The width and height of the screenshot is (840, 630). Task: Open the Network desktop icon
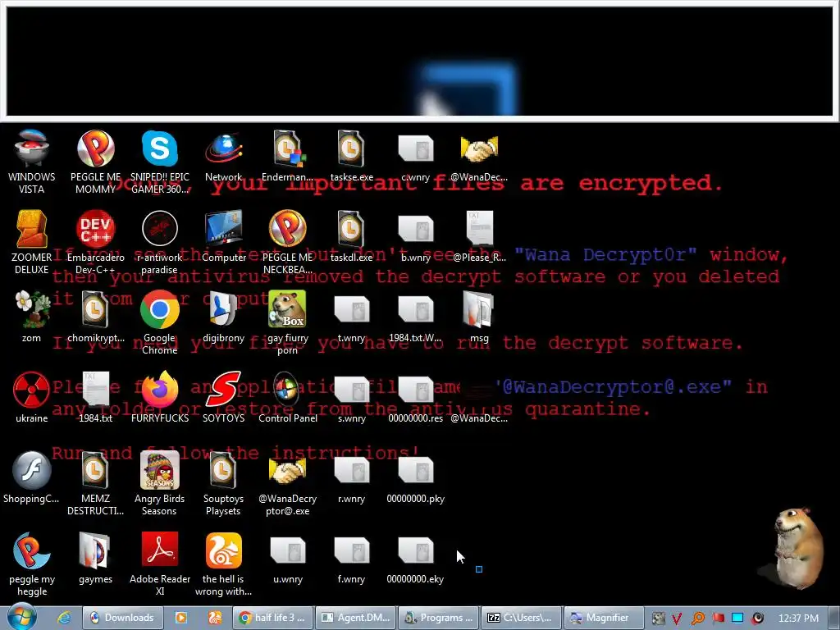coord(223,157)
